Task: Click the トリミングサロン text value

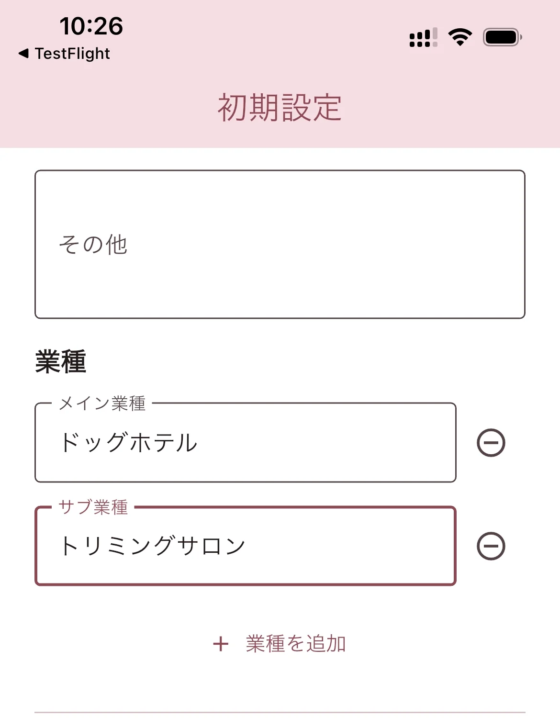Action: point(152,546)
